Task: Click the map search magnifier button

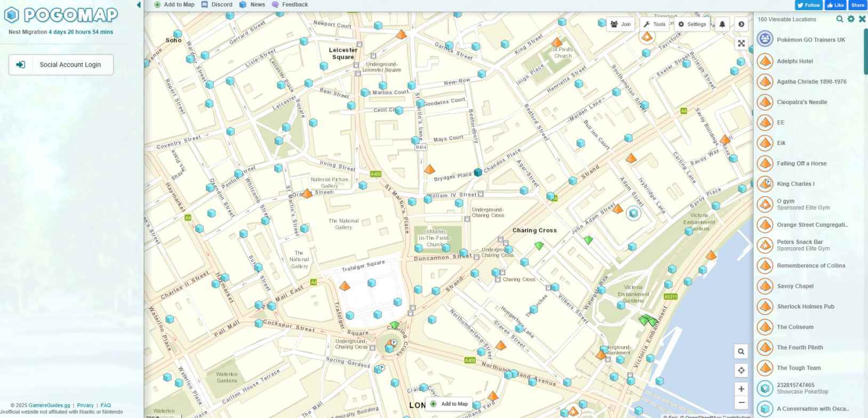Action: [x=741, y=351]
